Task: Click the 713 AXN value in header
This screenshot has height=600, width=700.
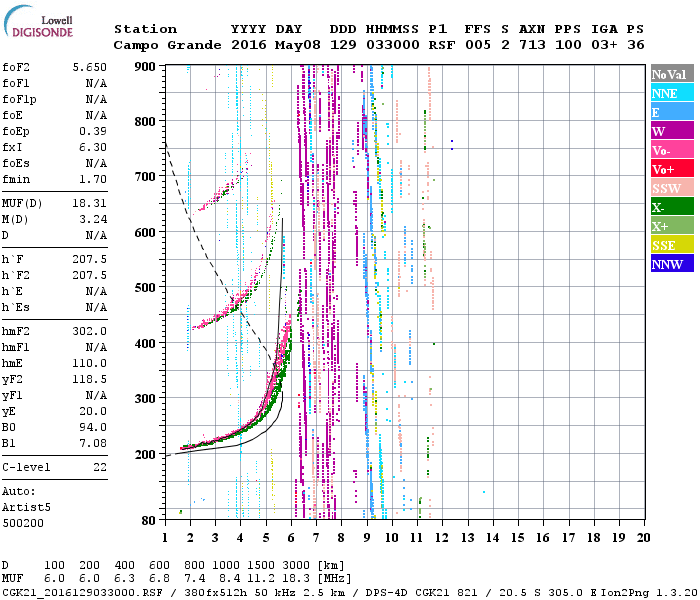Action: [532, 45]
